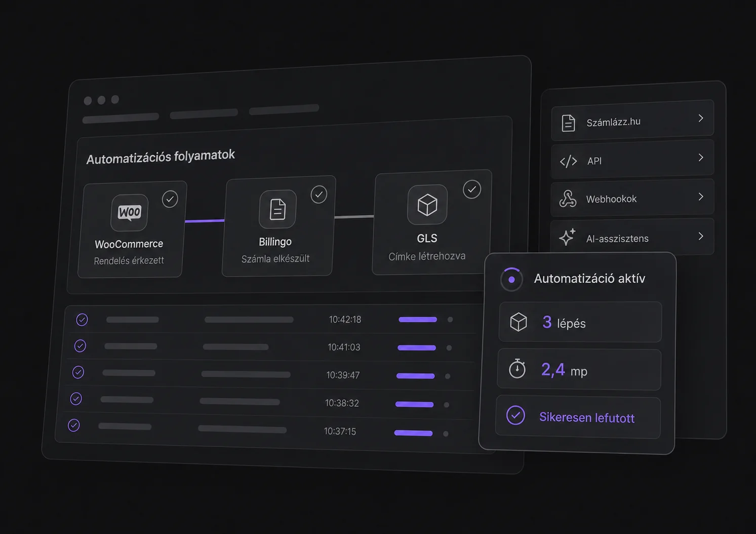Expand the Webhookok chevron arrow

pos(701,197)
